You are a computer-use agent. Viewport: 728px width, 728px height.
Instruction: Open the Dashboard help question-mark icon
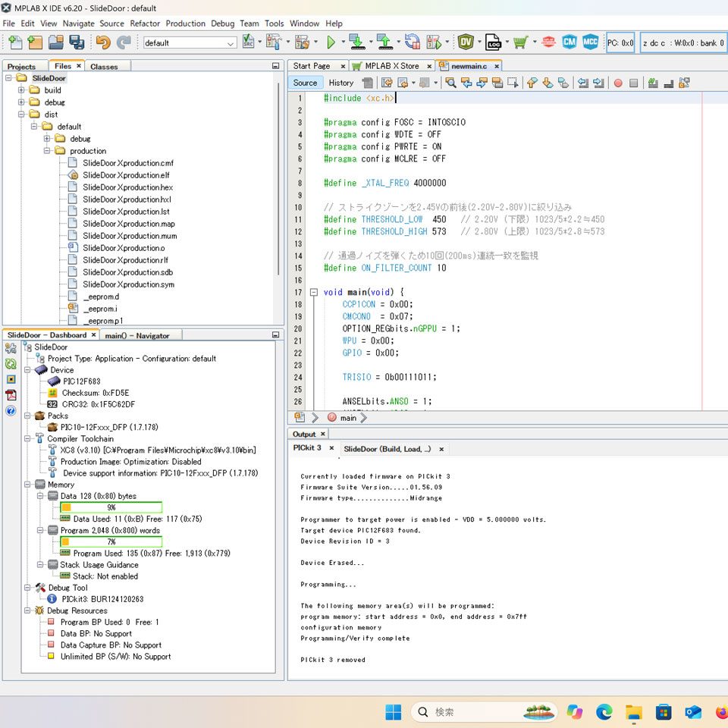[x=11, y=411]
